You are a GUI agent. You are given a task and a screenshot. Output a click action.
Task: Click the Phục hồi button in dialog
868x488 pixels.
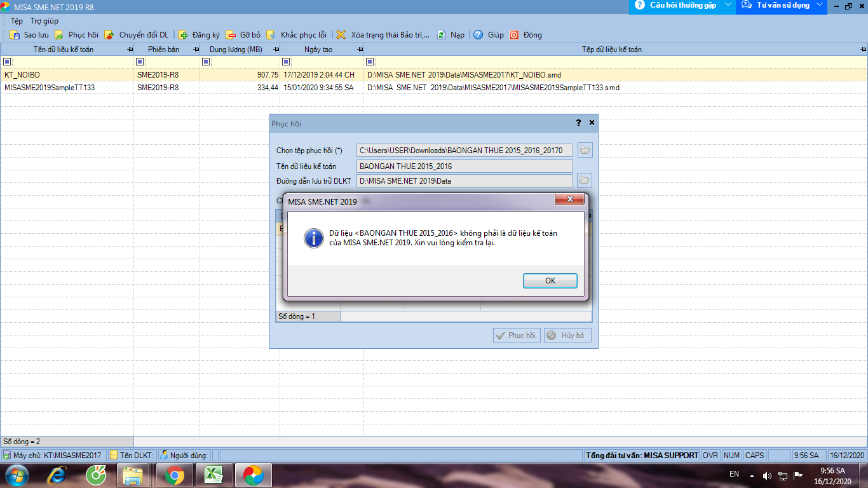pyautogui.click(x=517, y=335)
